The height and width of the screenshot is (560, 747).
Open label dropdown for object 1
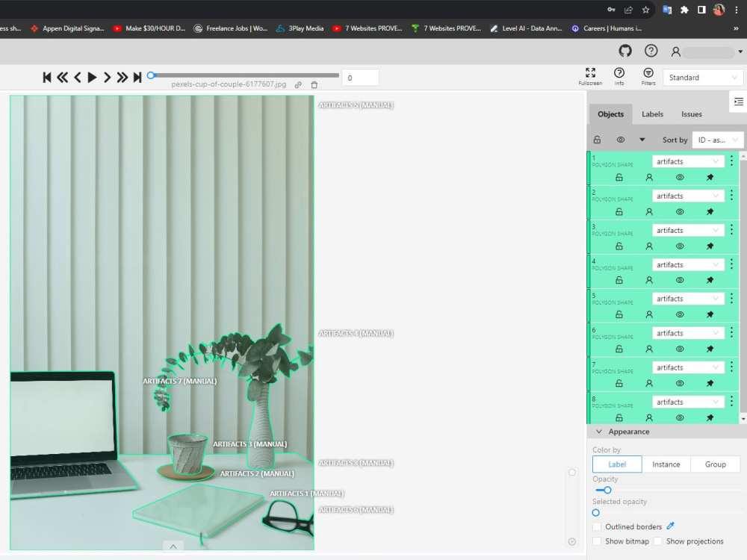688,161
